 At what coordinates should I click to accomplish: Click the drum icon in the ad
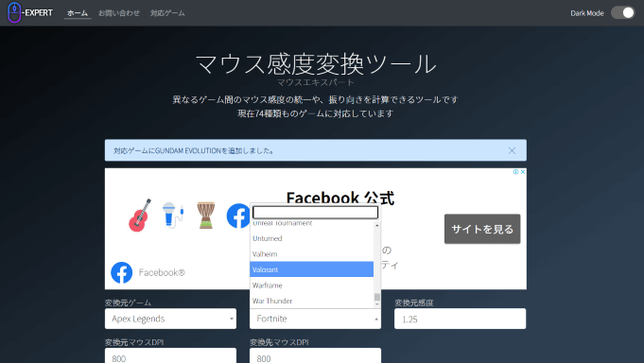pyautogui.click(x=206, y=215)
